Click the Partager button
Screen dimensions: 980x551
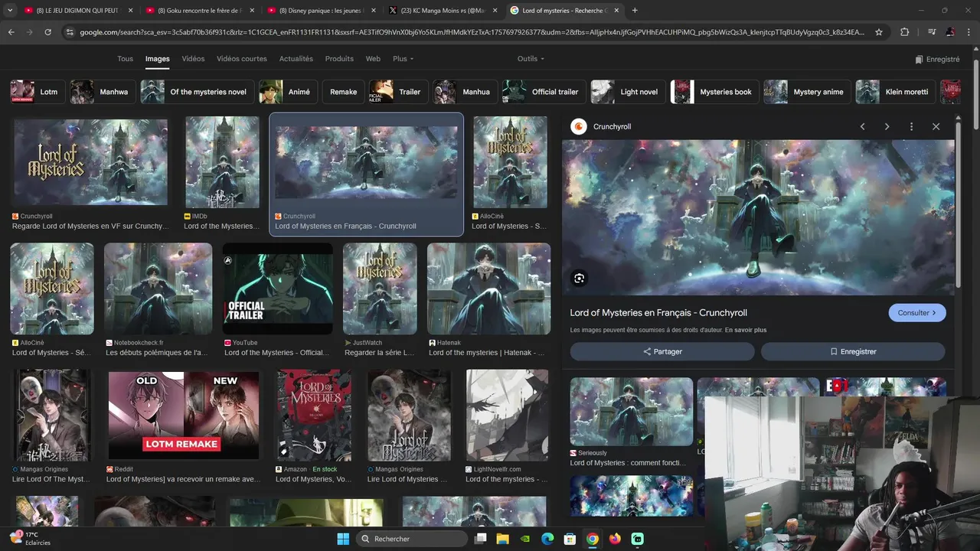point(662,351)
